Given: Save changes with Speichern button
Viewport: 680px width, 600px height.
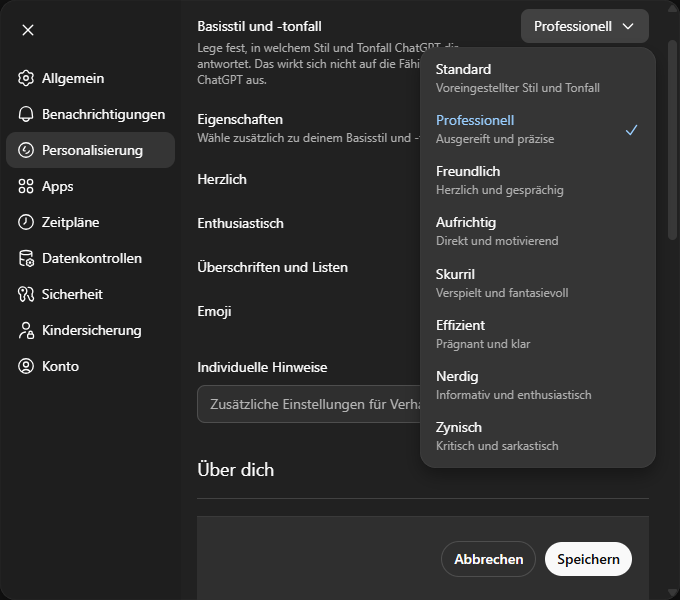Looking at the screenshot, I should click(588, 559).
